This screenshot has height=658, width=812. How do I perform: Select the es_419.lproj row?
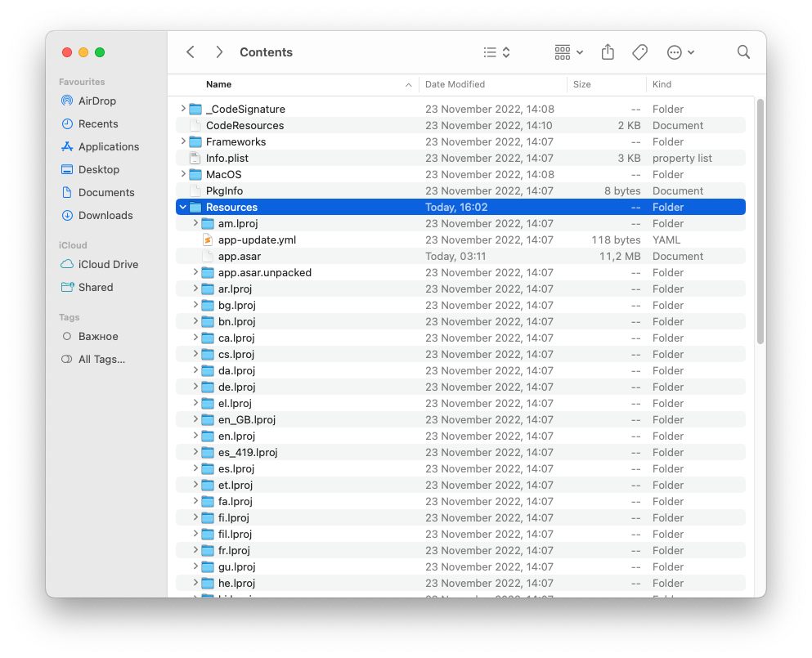tap(460, 453)
